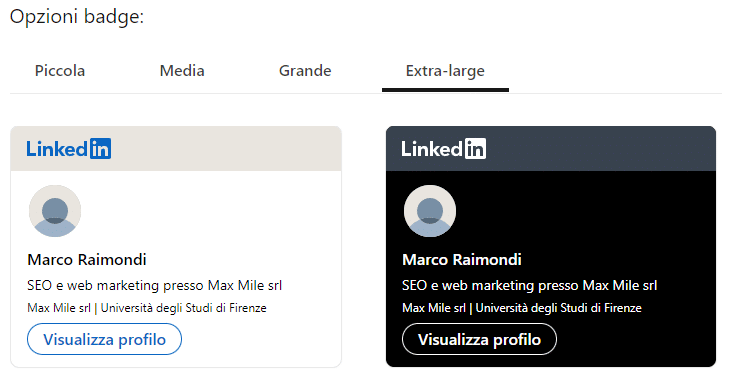
Task: Switch to the Media badge size tab
Action: tap(182, 71)
